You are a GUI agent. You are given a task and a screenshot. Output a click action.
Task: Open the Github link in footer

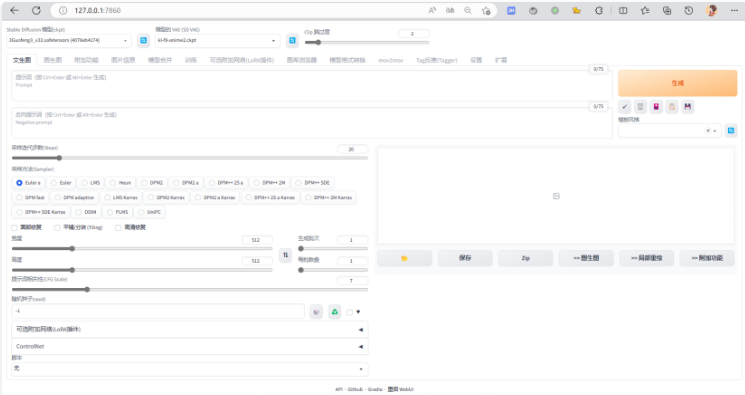click(x=355, y=389)
